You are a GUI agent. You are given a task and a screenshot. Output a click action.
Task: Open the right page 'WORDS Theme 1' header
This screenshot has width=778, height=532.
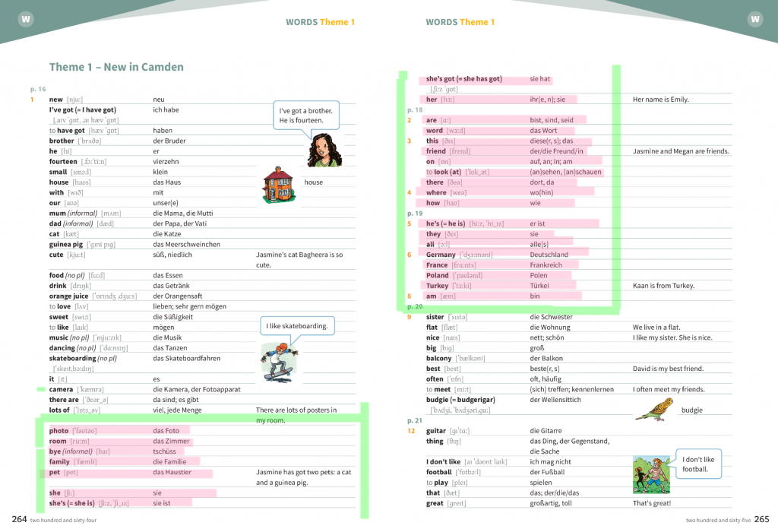click(x=460, y=22)
